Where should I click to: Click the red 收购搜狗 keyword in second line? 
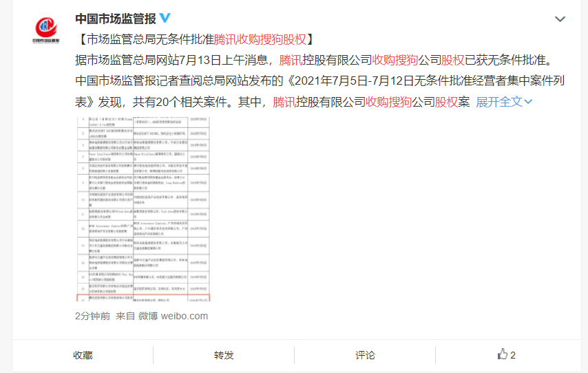point(395,60)
